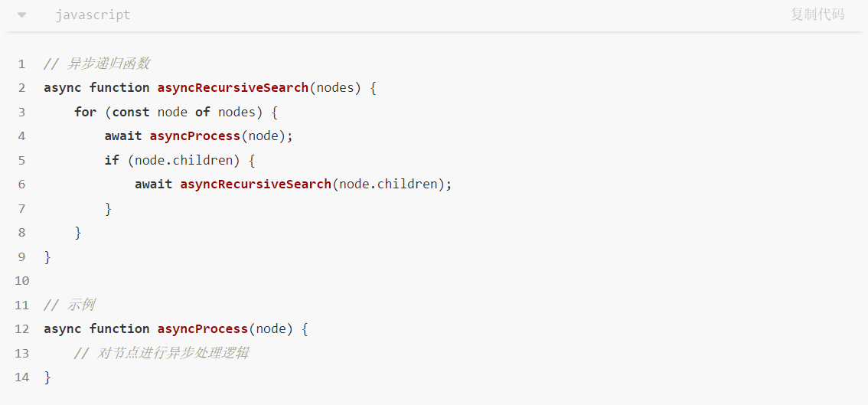Click line number 9 in the gutter
This screenshot has height=405, width=868.
21,256
